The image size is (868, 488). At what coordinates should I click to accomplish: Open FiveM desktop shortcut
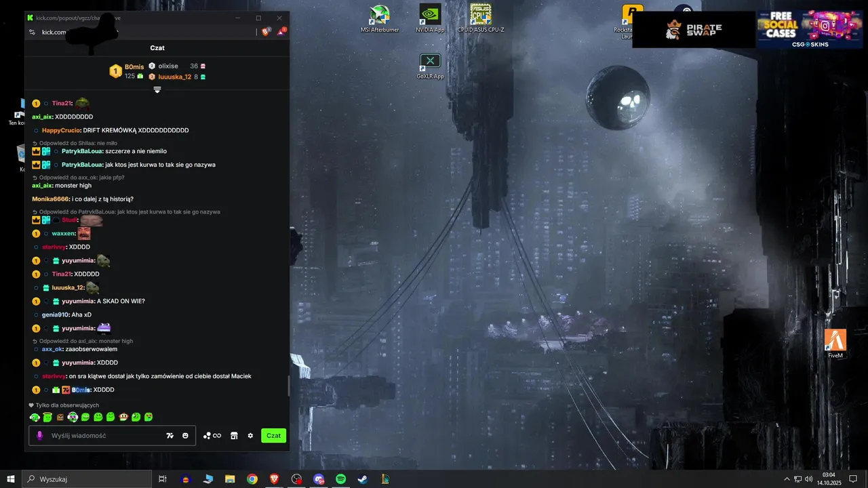coord(835,344)
